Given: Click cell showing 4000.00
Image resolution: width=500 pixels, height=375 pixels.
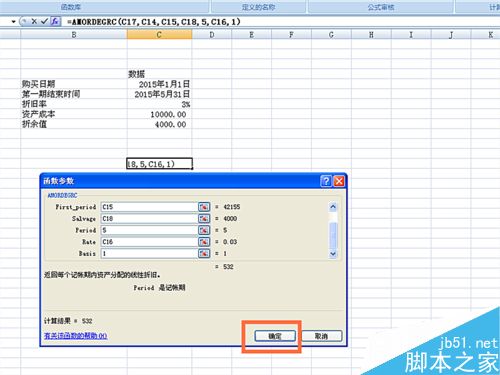Looking at the screenshot, I should click(x=159, y=124).
